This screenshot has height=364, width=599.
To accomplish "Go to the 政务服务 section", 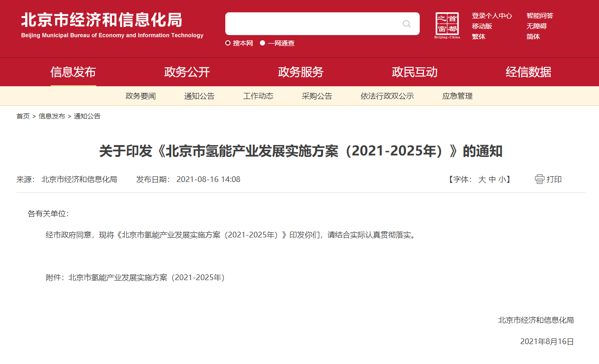I will (x=301, y=72).
